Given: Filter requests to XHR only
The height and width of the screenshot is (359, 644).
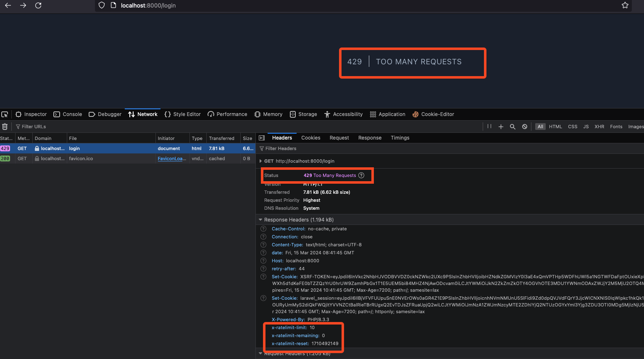Looking at the screenshot, I should (599, 127).
